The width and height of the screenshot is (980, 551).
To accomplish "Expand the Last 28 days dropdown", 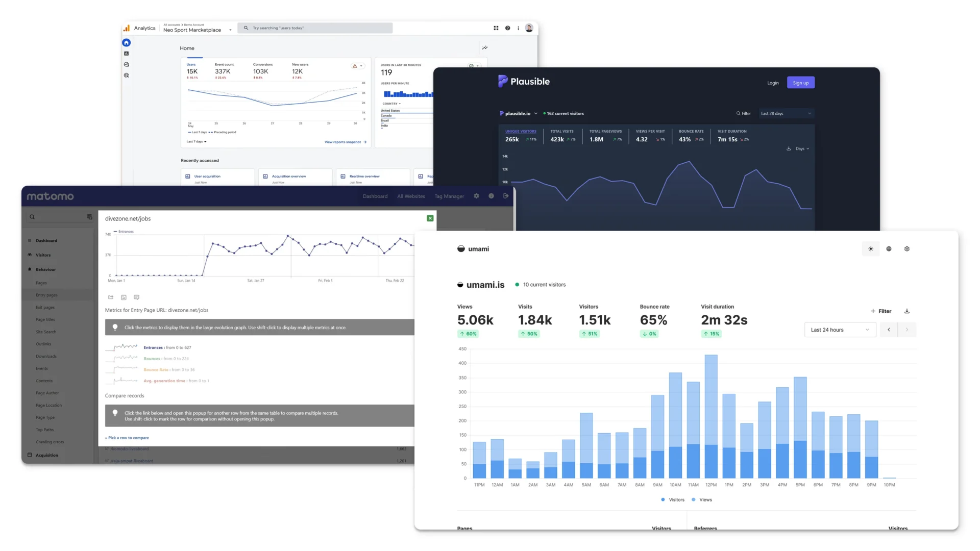I will (x=786, y=114).
